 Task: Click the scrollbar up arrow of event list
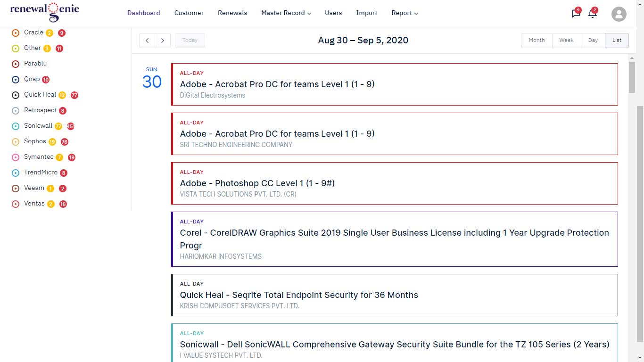(x=632, y=58)
